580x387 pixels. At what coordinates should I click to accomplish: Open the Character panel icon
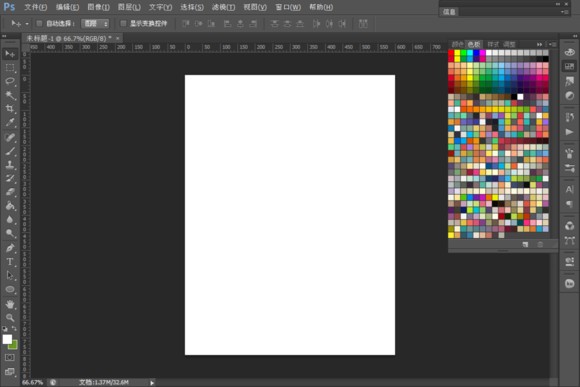570,189
